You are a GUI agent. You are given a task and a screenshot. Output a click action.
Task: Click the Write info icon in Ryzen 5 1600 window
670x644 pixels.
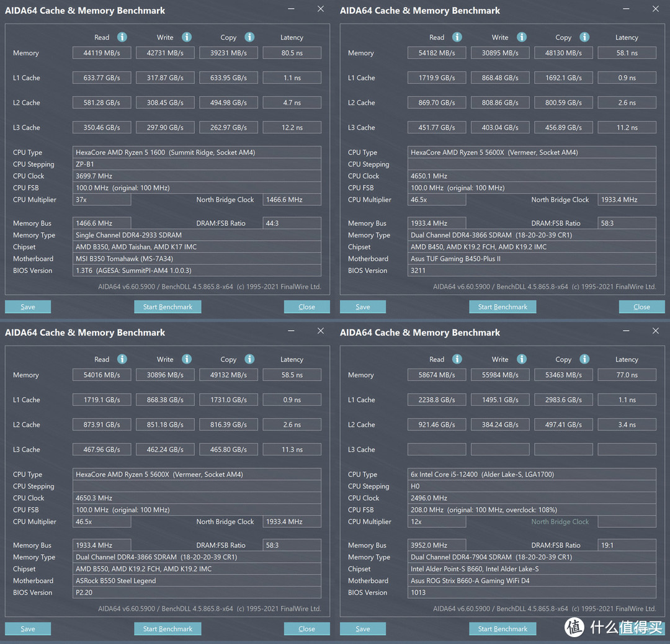187,37
